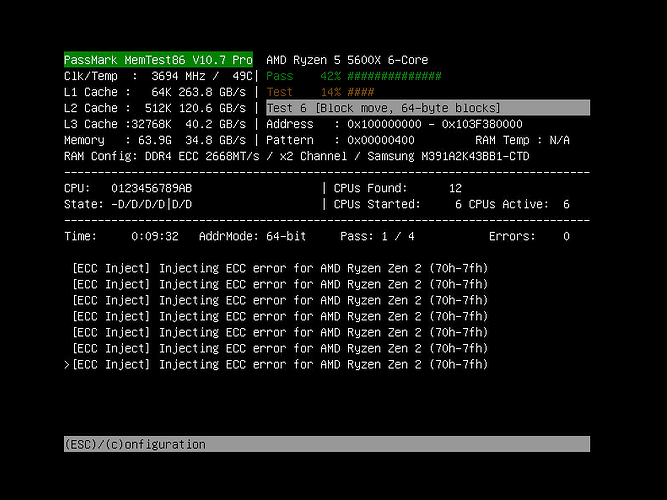Click the green Pass 42% progress bar
The height and width of the screenshot is (500, 667).
[353, 76]
